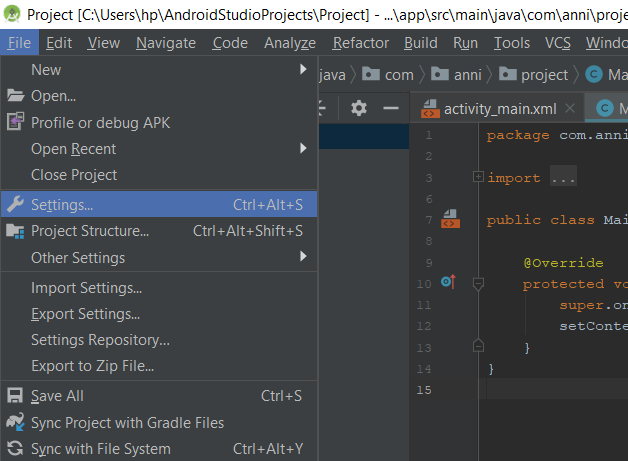Click the Save All floppy disk icon
The image size is (628, 461).
[15, 396]
